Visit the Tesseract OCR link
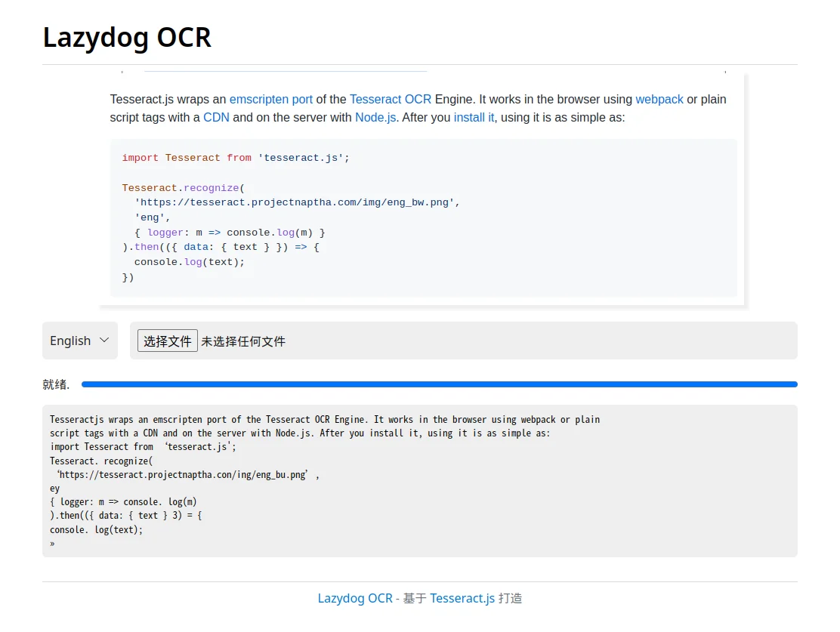This screenshot has height=632, width=840. 391,99
